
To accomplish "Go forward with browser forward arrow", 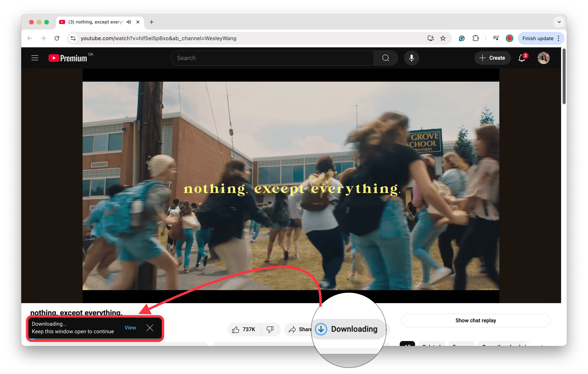I will [x=43, y=38].
